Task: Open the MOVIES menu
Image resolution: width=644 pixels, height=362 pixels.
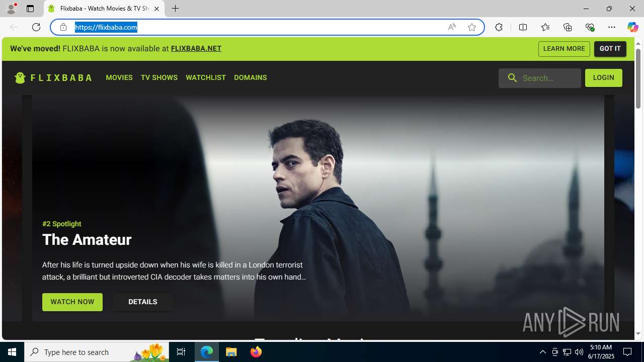Action: click(119, 77)
